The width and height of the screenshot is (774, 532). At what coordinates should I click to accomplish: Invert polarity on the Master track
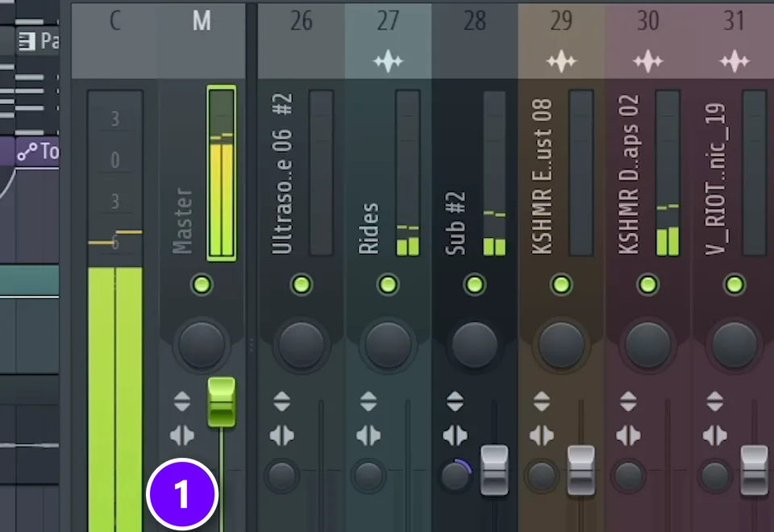182,401
